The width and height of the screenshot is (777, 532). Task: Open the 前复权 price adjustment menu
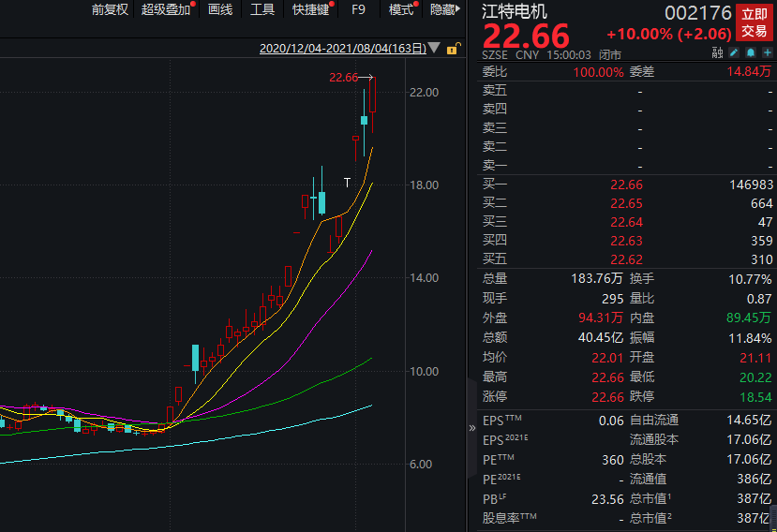110,9
